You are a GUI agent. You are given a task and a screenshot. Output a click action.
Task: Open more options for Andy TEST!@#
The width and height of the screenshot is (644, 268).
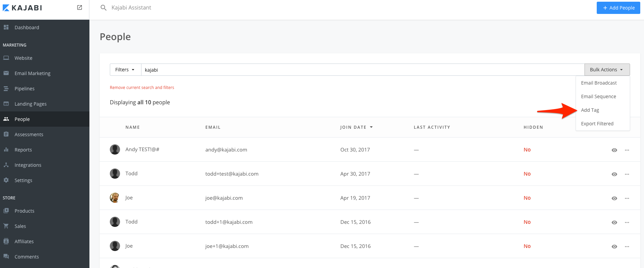pyautogui.click(x=627, y=150)
